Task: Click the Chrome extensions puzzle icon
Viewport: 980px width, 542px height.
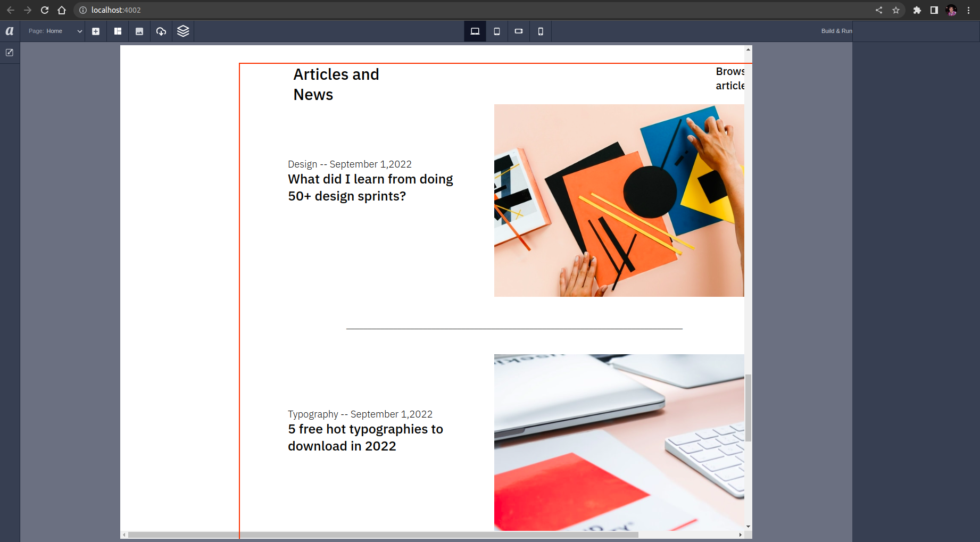Action: coord(917,10)
